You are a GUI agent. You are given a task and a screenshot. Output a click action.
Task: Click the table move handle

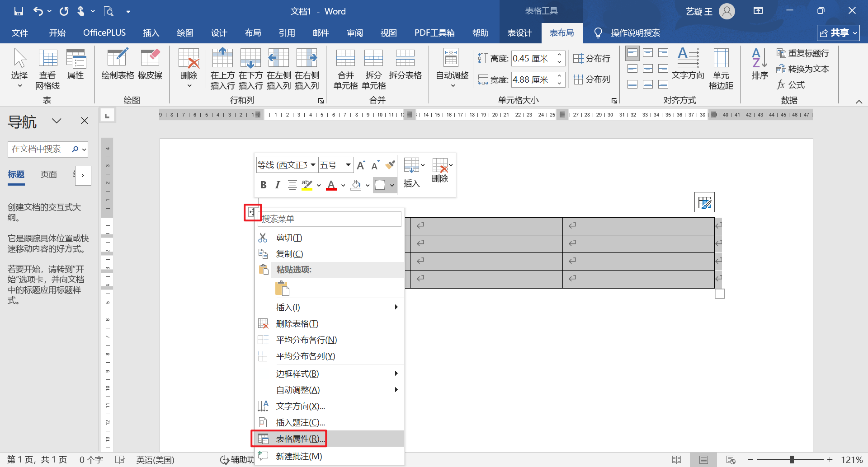tap(252, 212)
